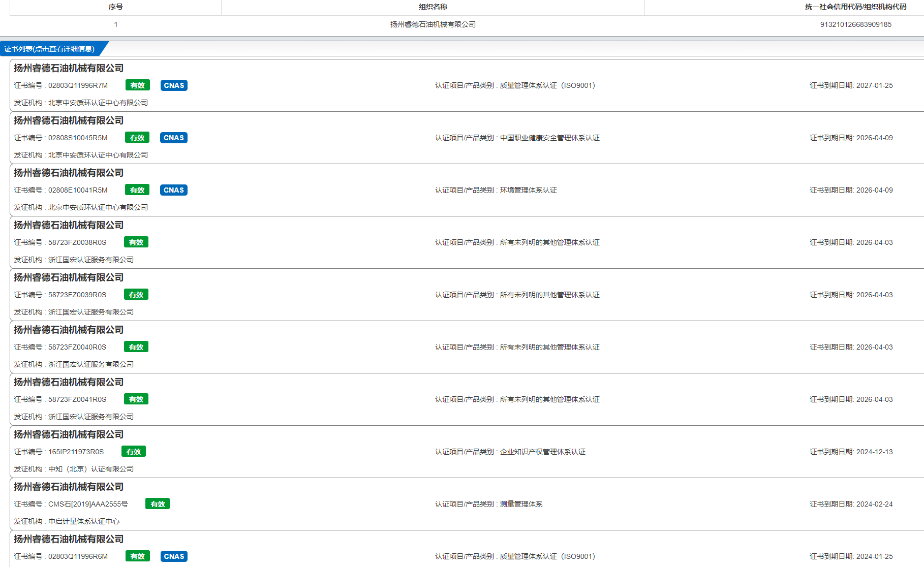The width and height of the screenshot is (924, 567).
Task: Click 中国职业健康安全管理体系认证 category text
Action: pyautogui.click(x=550, y=138)
